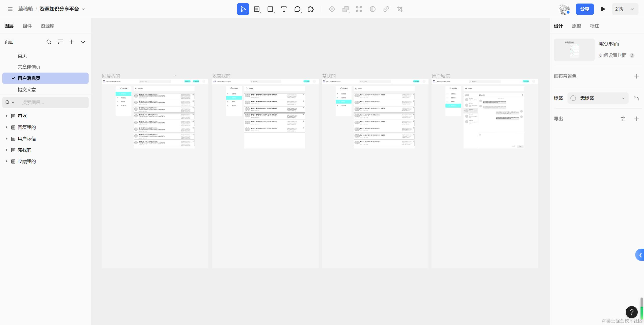This screenshot has height=325, width=644.
Task: Search pages with magnifier icon
Action: coord(49,42)
